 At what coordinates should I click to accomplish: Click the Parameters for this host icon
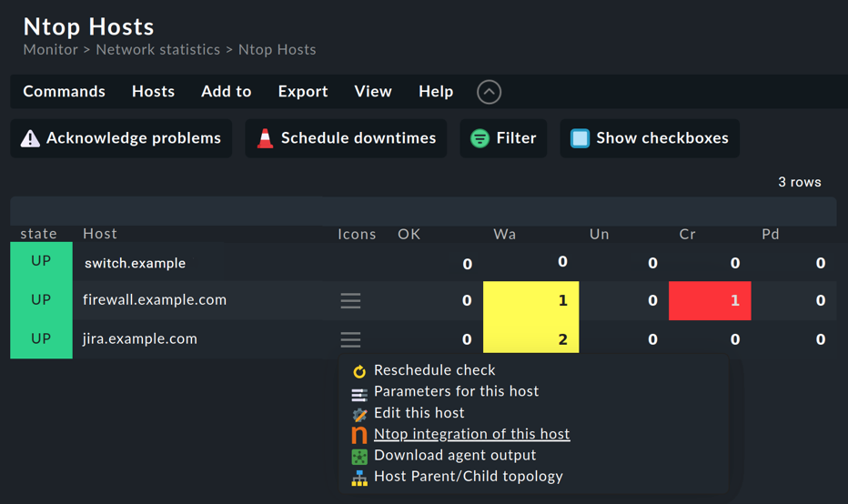[x=359, y=395]
